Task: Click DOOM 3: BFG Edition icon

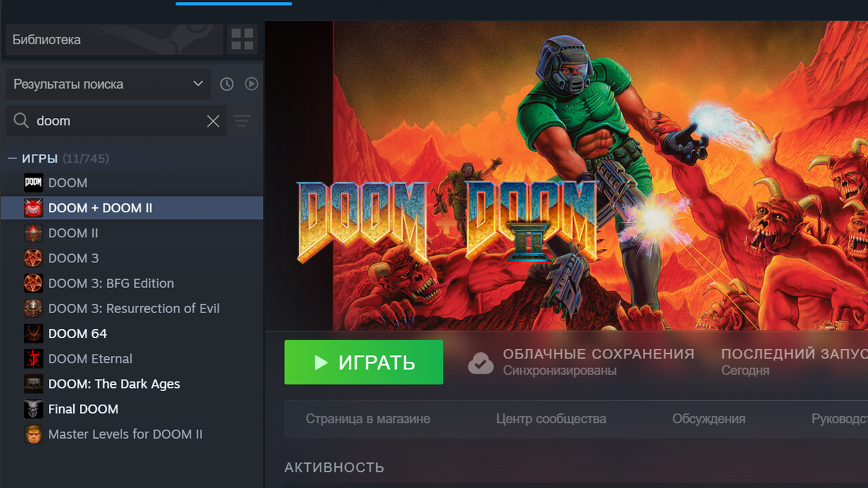Action: point(33,283)
